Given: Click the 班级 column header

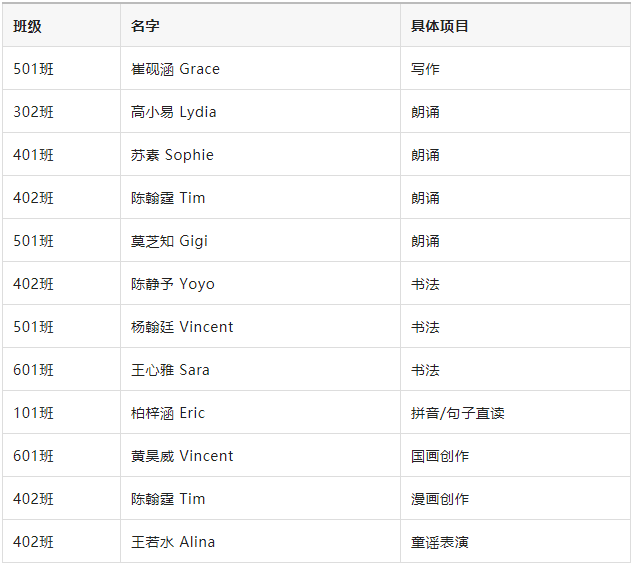Looking at the screenshot, I should [x=28, y=26].
